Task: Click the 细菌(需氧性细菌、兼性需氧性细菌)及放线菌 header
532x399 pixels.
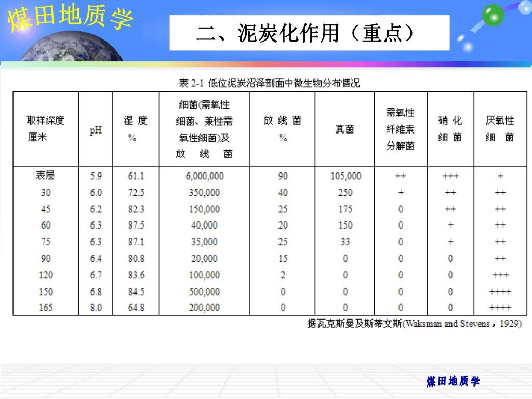Action: coord(204,129)
